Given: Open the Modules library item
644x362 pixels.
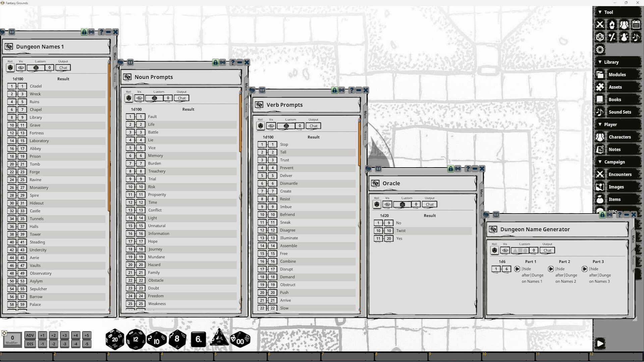Looking at the screenshot, I should pos(617,74).
